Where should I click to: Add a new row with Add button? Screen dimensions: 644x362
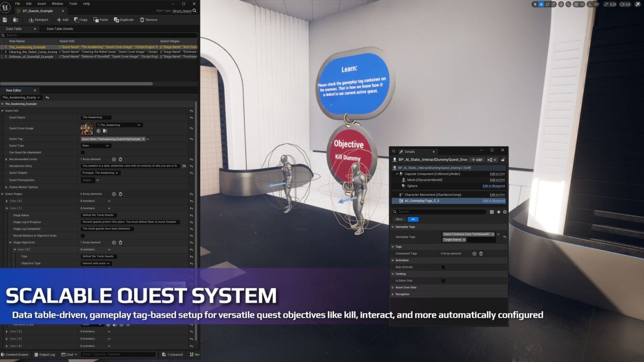(x=63, y=20)
